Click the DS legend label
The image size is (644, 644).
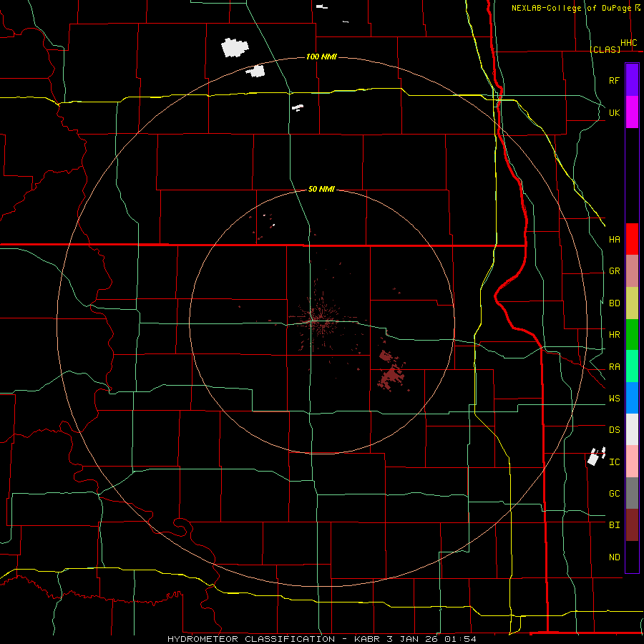pos(614,430)
